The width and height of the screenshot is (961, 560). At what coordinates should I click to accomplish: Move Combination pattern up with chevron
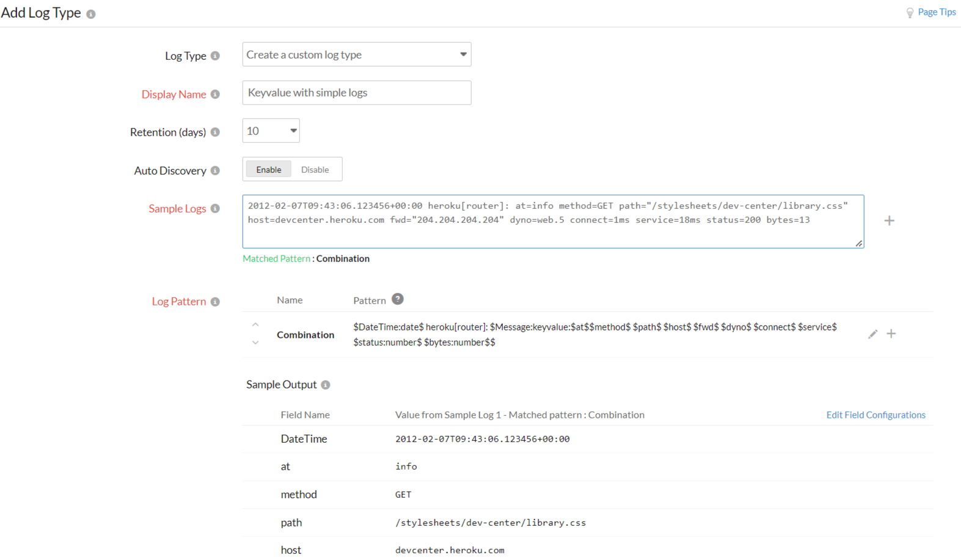(x=255, y=325)
